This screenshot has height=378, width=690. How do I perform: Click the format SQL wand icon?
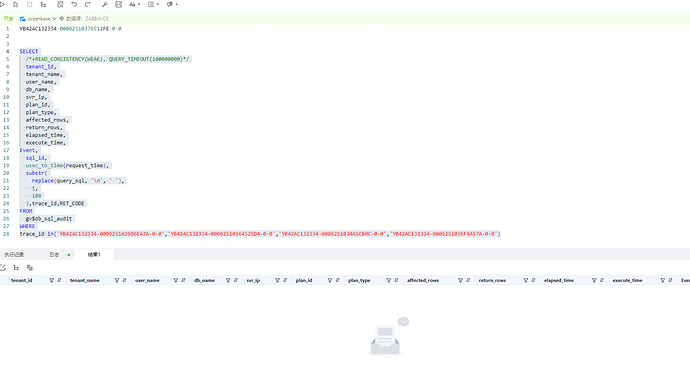click(x=105, y=4)
